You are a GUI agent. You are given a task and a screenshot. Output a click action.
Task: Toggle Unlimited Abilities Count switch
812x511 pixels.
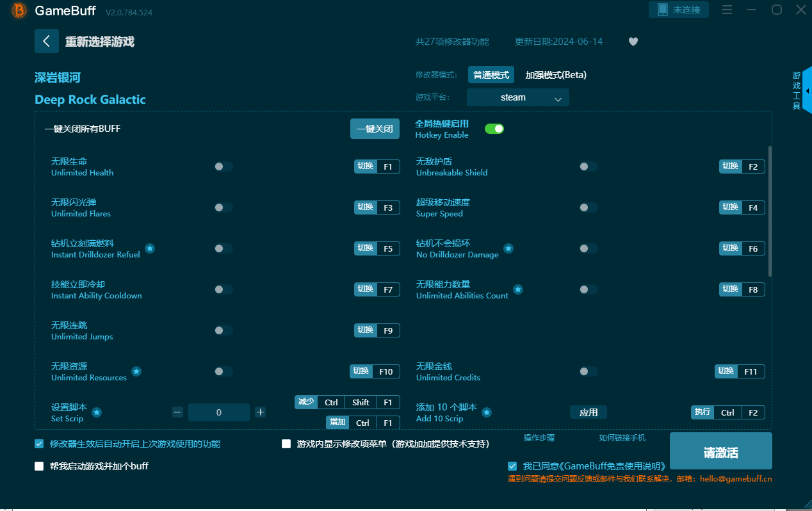[x=589, y=289]
